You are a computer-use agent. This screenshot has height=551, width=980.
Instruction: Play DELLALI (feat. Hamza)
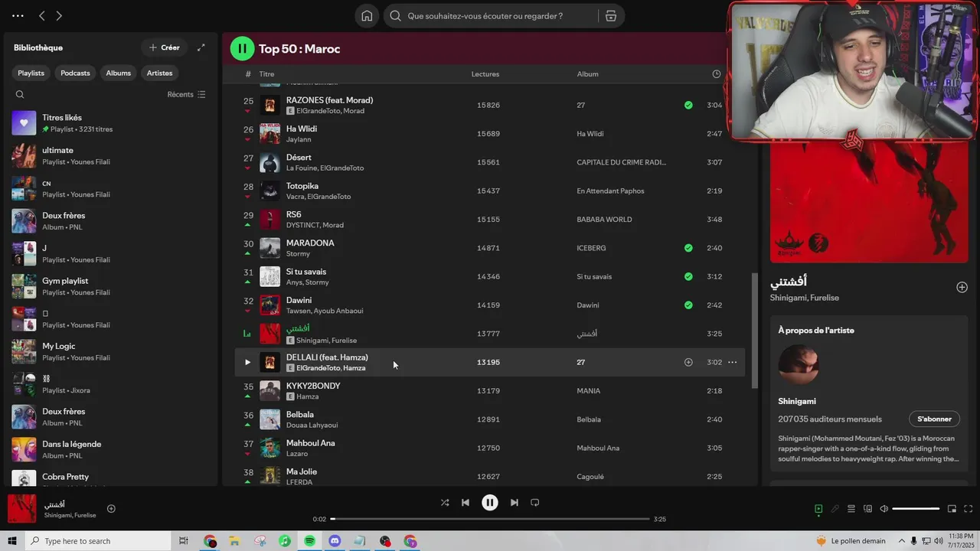click(247, 362)
